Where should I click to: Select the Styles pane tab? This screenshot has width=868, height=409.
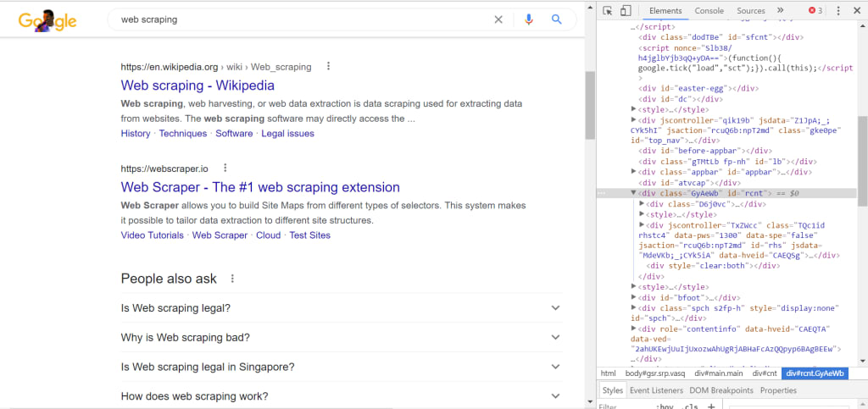[x=613, y=390]
